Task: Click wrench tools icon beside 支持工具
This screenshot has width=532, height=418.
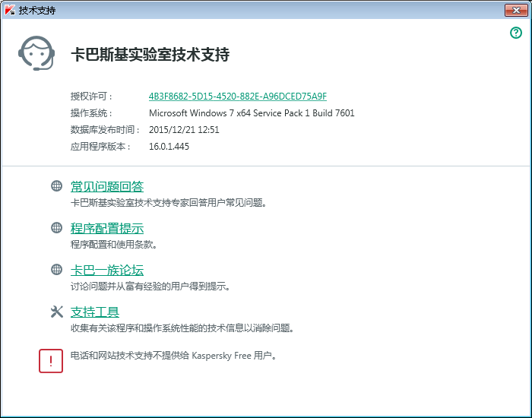Action: pyautogui.click(x=57, y=312)
